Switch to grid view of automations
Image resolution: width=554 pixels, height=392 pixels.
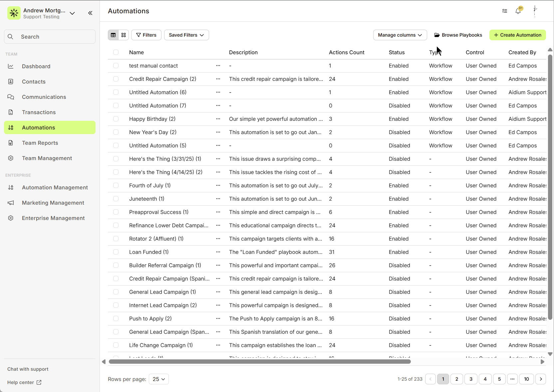coord(123,35)
